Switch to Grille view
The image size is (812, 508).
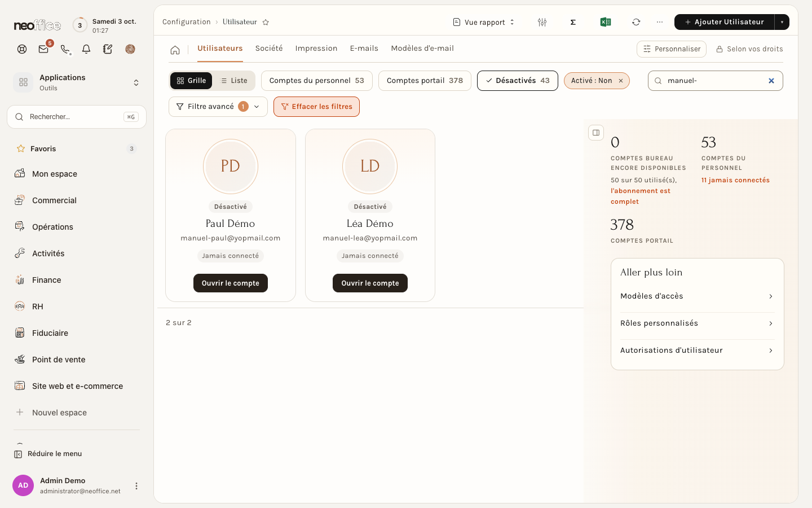(191, 81)
